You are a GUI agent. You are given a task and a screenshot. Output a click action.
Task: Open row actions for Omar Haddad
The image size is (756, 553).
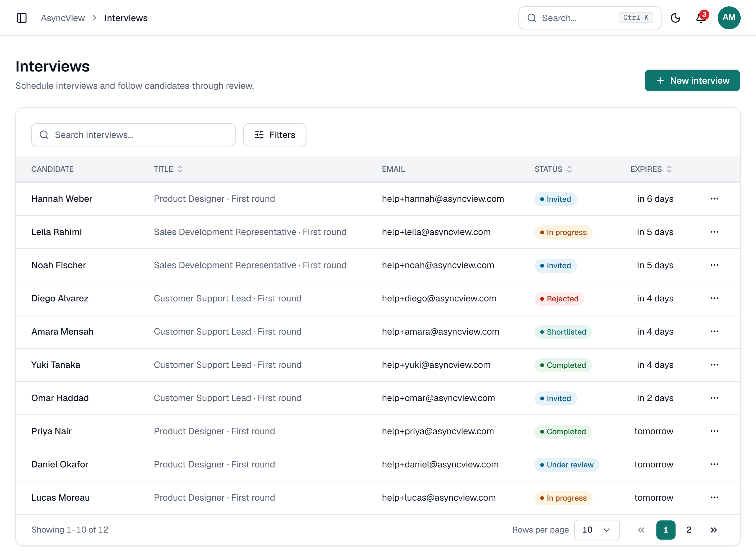[714, 398]
